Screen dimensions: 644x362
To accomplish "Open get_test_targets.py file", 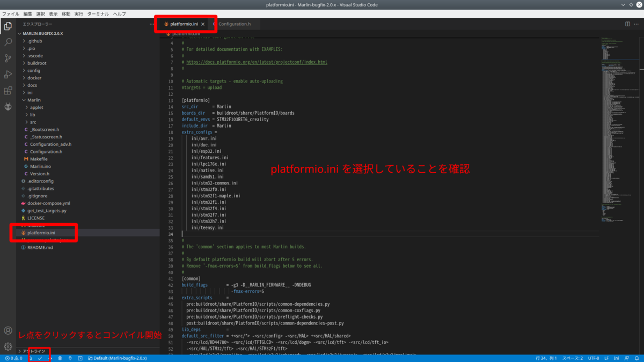I will 88,211.
